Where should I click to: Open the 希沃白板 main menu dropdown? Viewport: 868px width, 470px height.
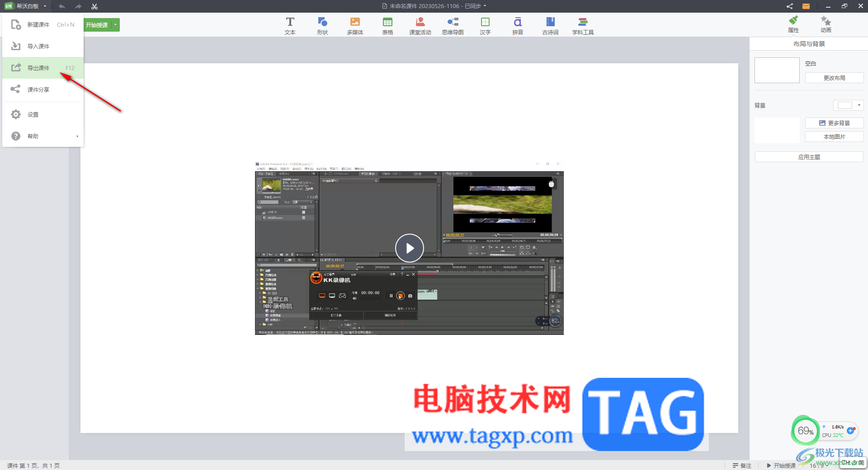pos(45,6)
